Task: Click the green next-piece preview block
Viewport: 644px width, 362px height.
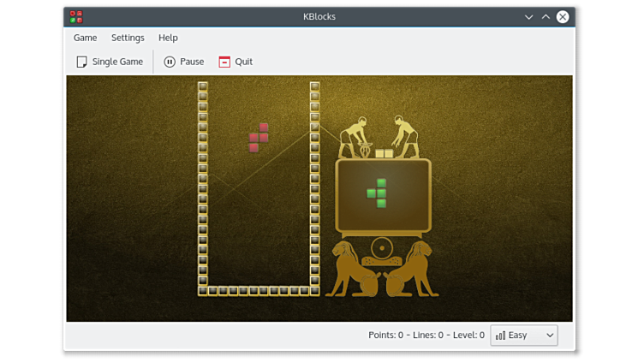Action: tap(378, 193)
